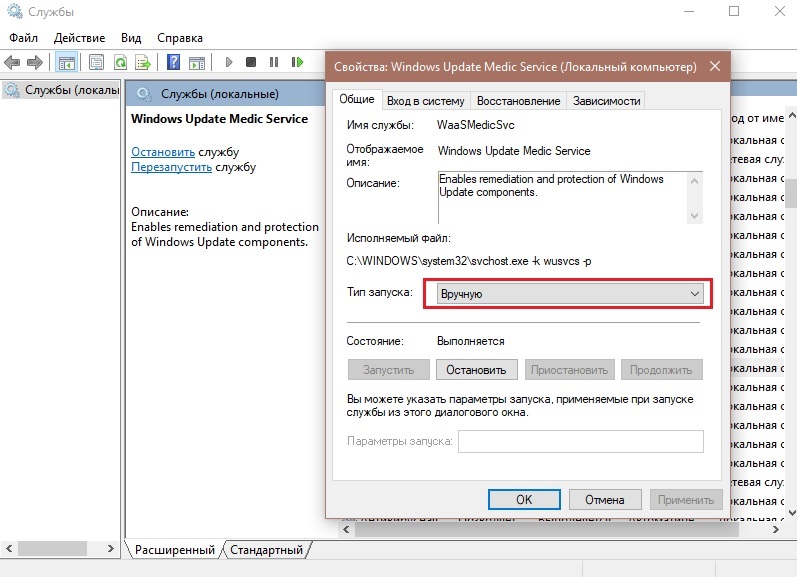Open the Startup type dropdown showing Вручную
This screenshot has height=577, width=797.
(x=567, y=294)
